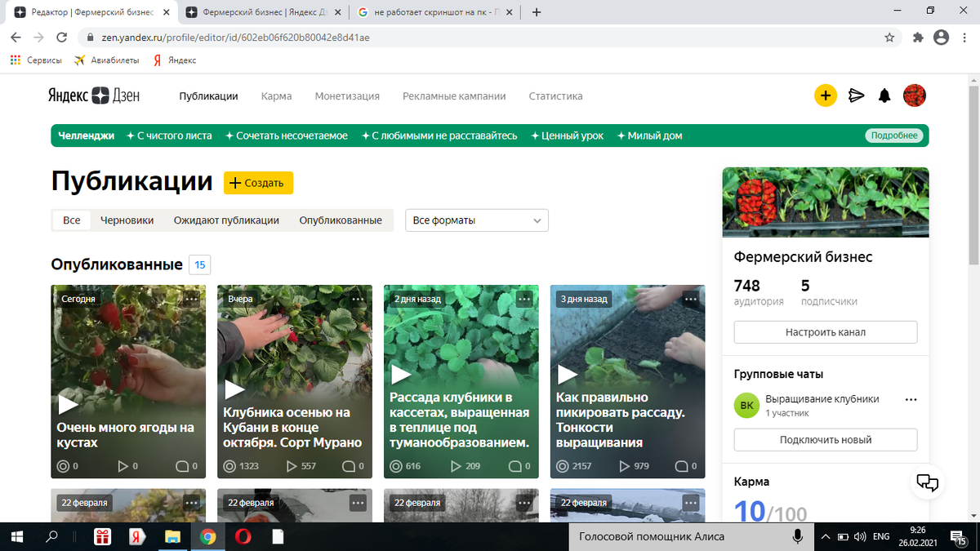Open the channel avatar icon top right

[915, 96]
